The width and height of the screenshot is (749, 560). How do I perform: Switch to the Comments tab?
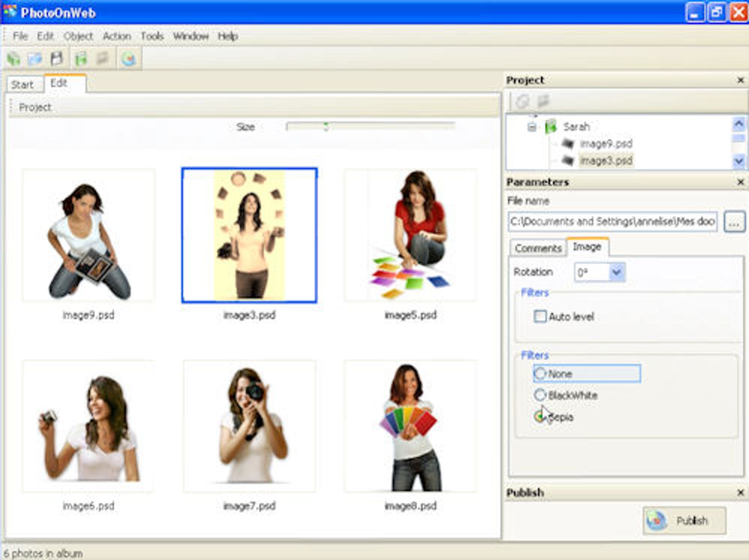point(538,248)
